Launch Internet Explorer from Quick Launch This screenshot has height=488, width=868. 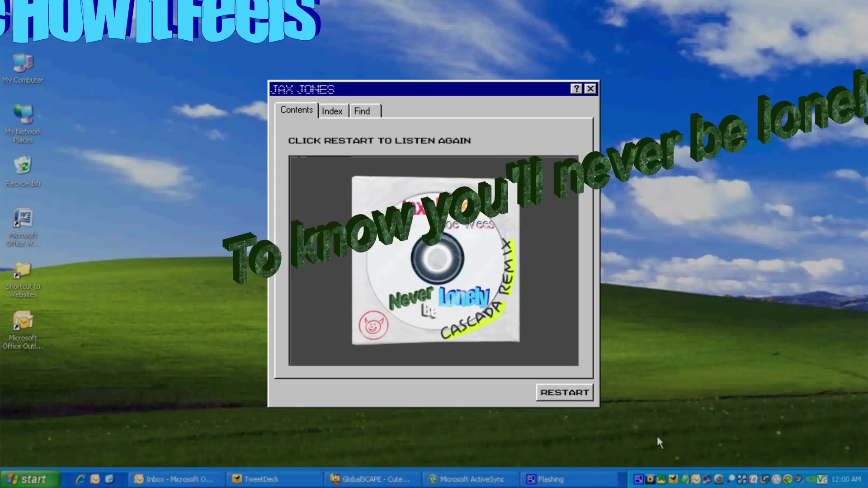point(80,479)
